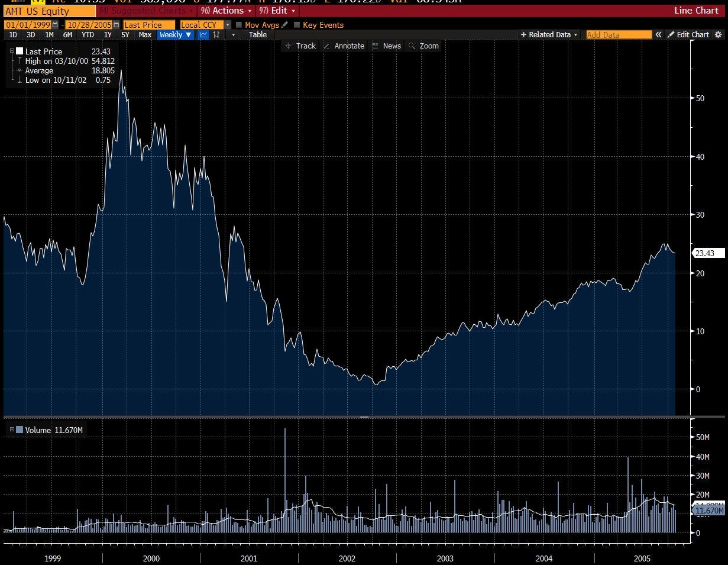Activate the Annotate tool
728x565 pixels.
[x=344, y=46]
